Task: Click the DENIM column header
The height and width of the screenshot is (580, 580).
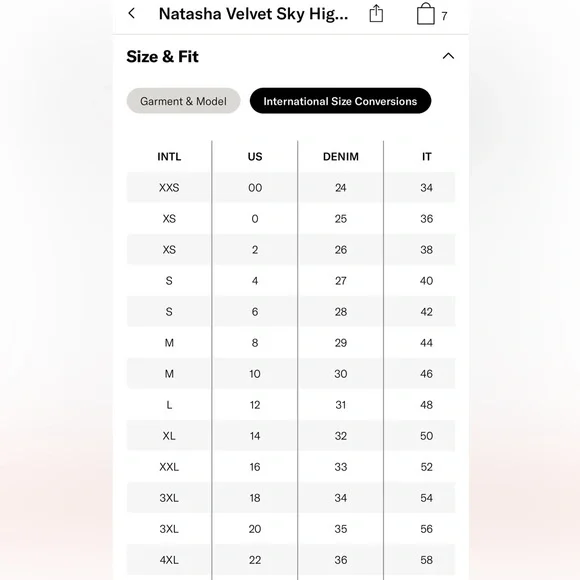Action: (341, 156)
